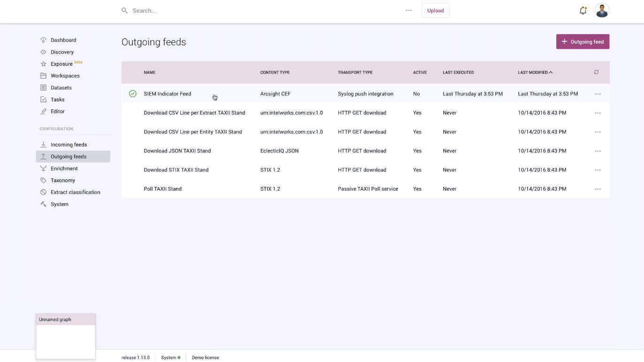Open actions menu for Poll TAXII Stand
Viewport: 644px width, 362px height.
coord(598,189)
